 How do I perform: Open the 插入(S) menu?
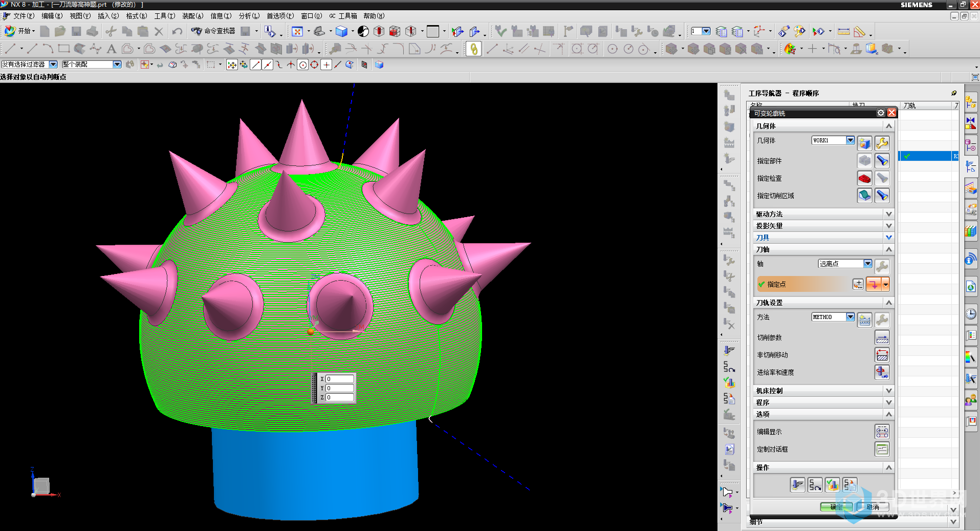(x=108, y=16)
